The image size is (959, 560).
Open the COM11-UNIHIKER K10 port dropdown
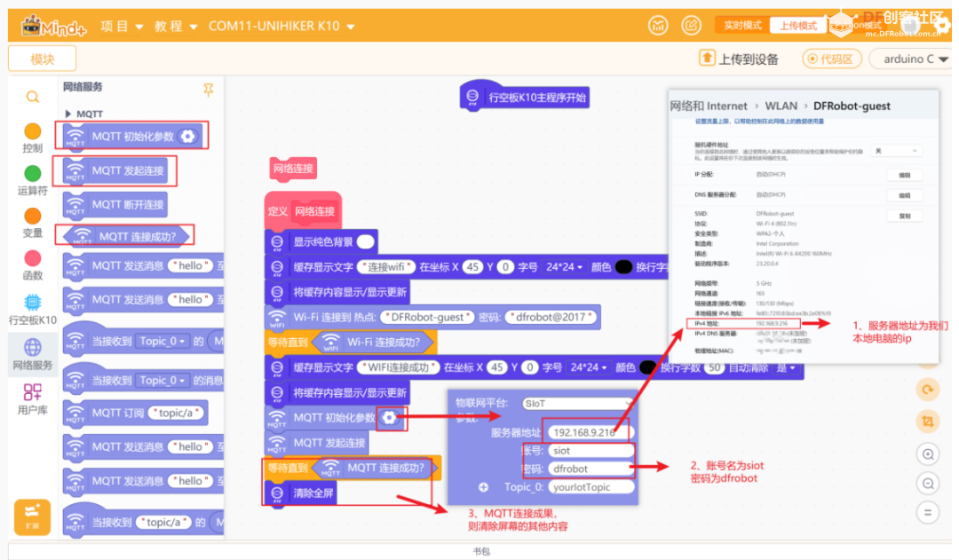point(281,27)
